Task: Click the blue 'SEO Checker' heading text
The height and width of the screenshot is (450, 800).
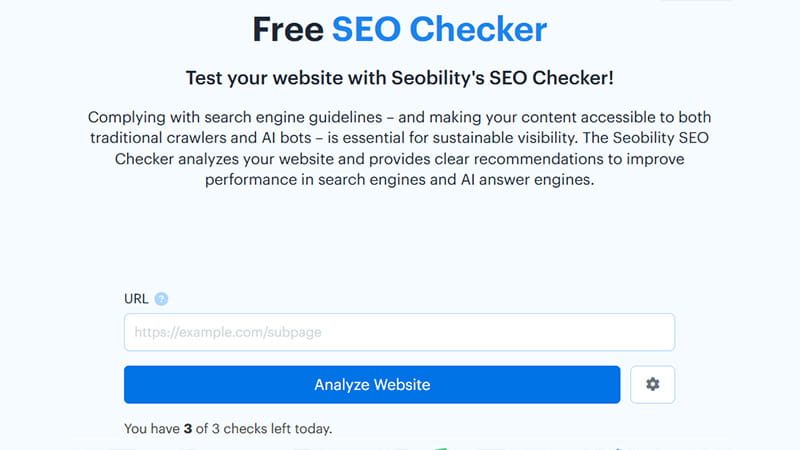Action: [439, 29]
